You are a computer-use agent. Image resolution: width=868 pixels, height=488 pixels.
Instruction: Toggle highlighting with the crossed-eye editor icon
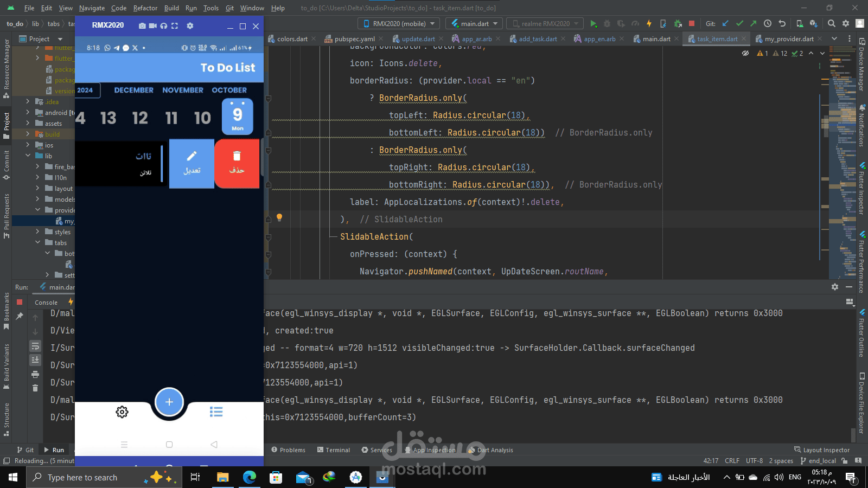pos(745,53)
